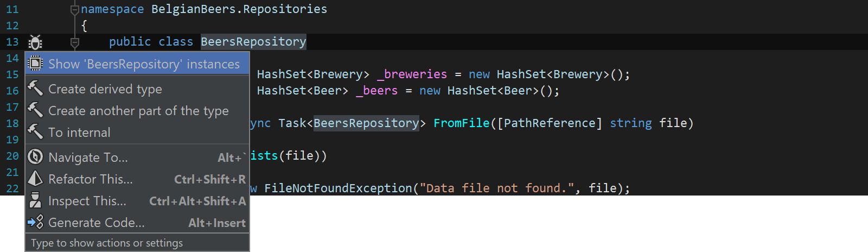
Task: Click the Refactor This triangle icon
Action: (35, 179)
